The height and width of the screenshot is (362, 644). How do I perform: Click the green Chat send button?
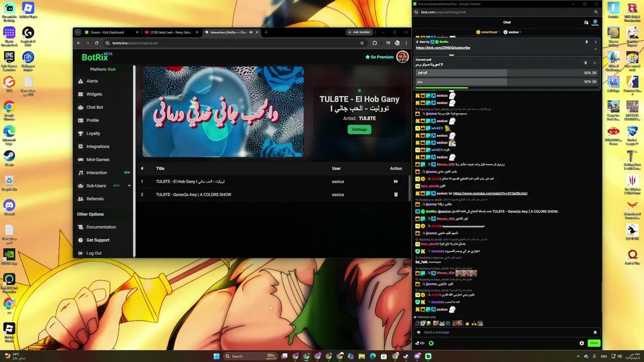(594, 343)
